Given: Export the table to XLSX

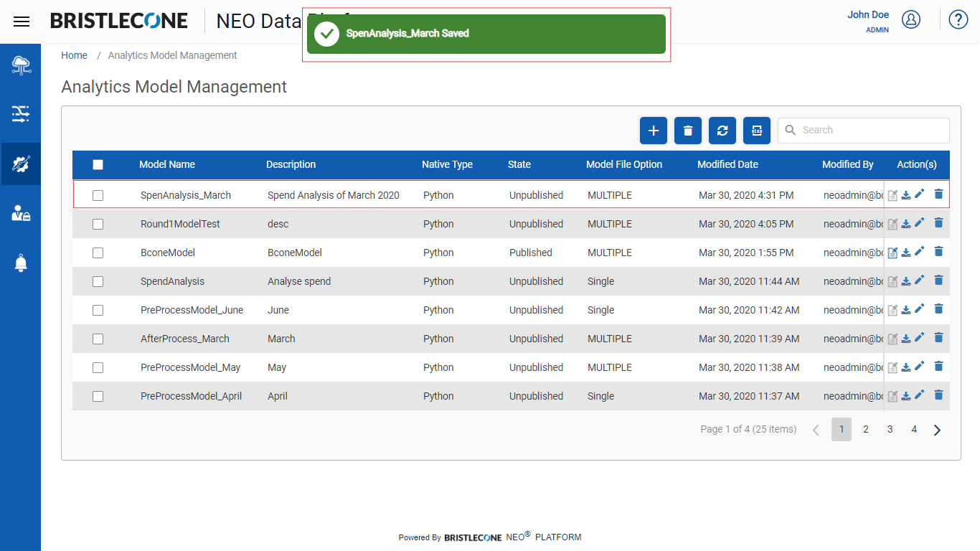Looking at the screenshot, I should pyautogui.click(x=757, y=131).
